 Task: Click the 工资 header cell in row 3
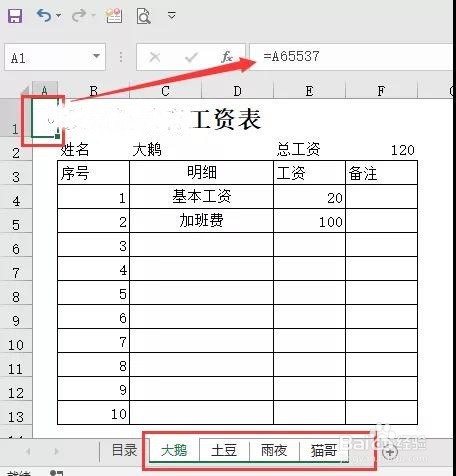coord(309,173)
